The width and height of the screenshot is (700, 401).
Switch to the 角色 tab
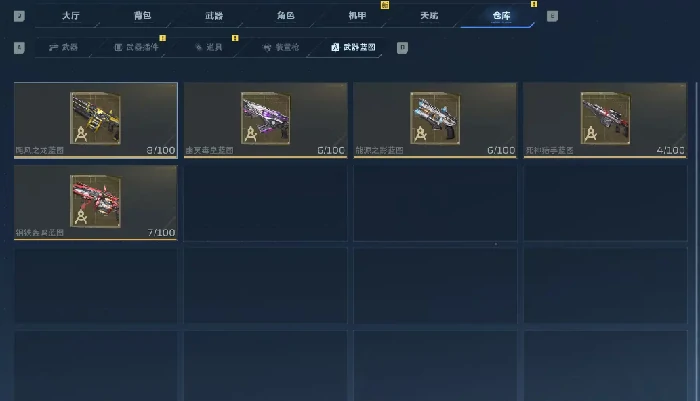[x=286, y=16]
